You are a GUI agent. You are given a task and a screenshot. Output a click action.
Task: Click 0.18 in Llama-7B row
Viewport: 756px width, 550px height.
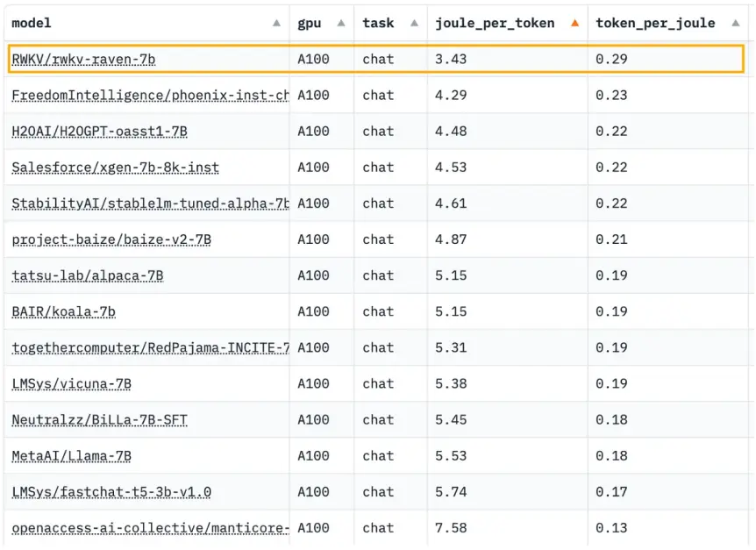click(611, 456)
